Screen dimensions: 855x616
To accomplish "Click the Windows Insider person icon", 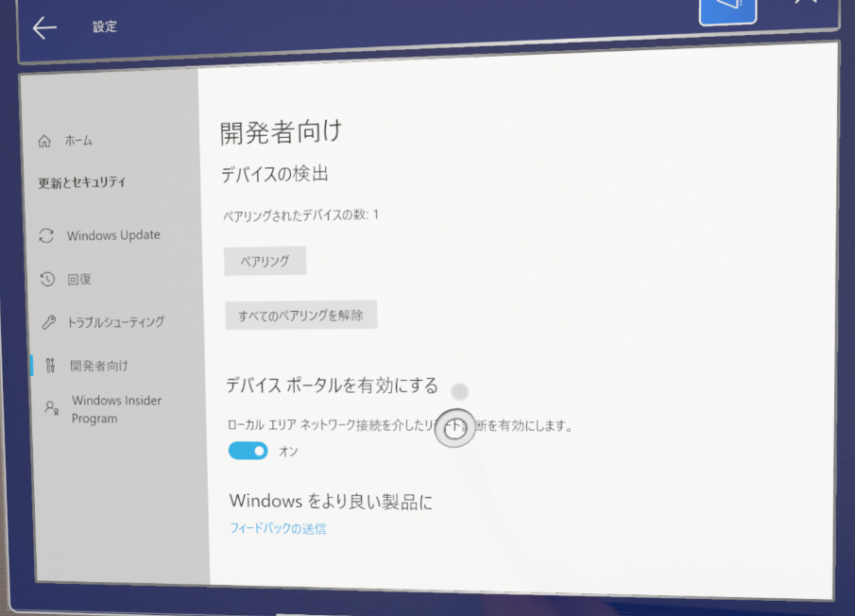I will point(52,408).
